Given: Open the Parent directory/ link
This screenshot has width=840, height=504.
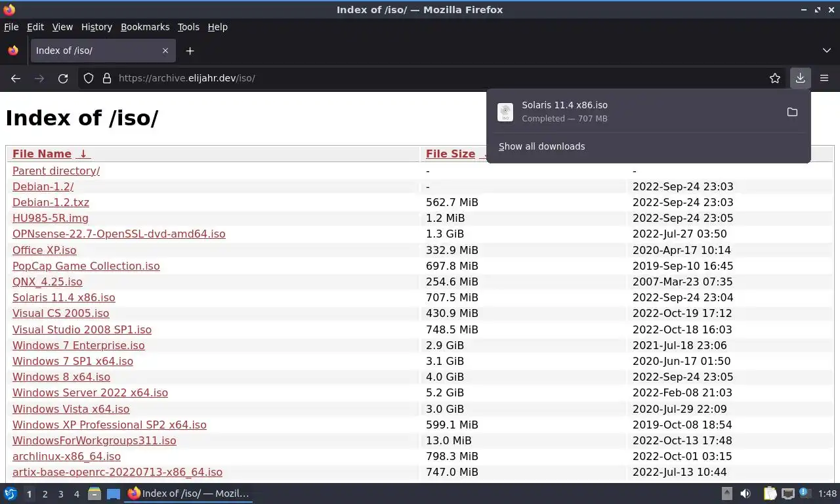Looking at the screenshot, I should pos(56,171).
